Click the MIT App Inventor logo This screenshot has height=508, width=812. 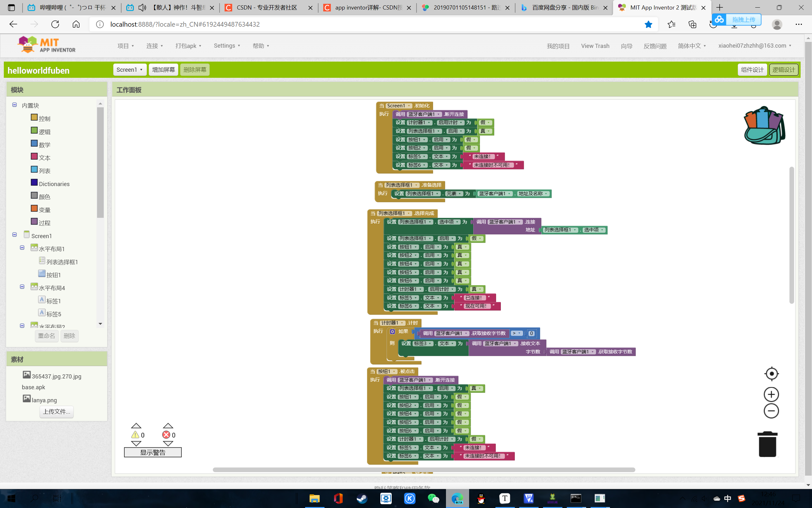pyautogui.click(x=47, y=45)
